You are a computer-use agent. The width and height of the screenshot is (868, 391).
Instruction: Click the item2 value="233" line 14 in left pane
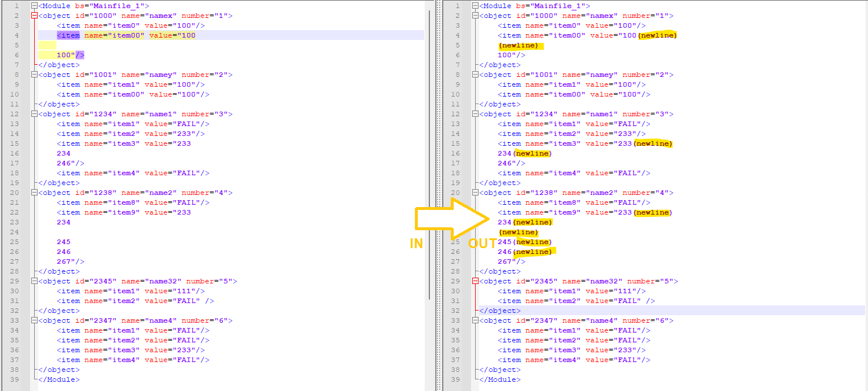131,134
